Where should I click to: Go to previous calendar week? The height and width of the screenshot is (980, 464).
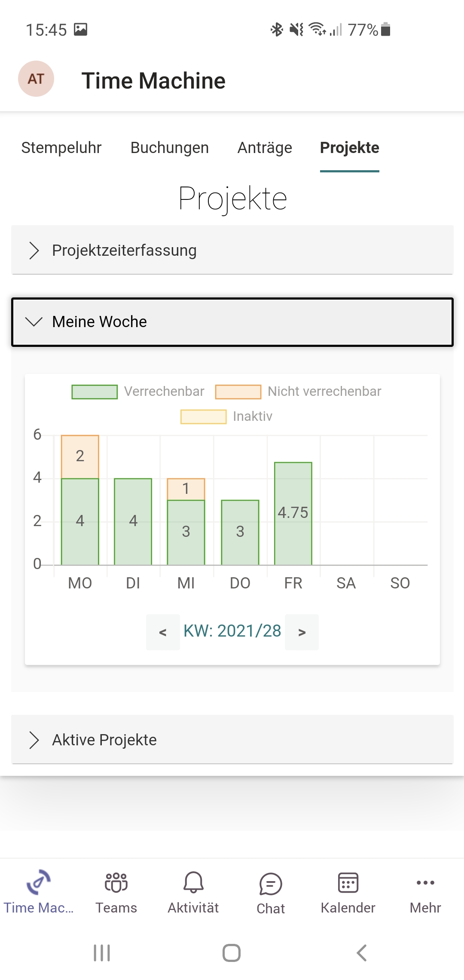pos(163,632)
